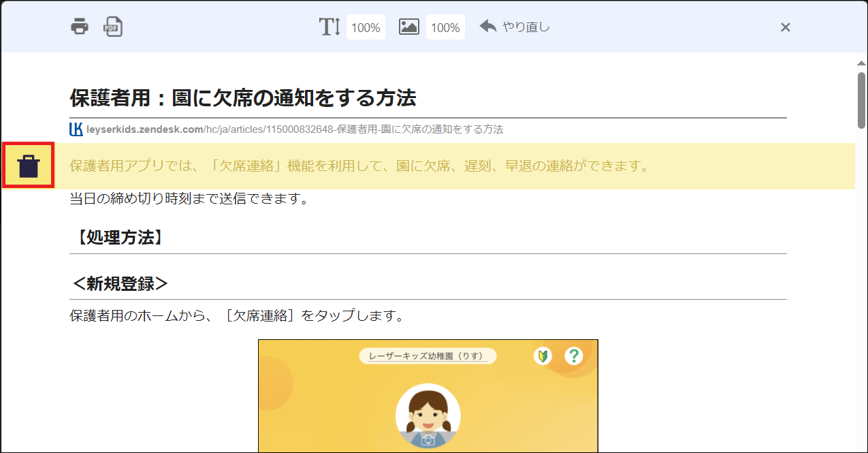Screen dimensions: 868x453
Task: Click the camera icon on the avatar
Action: coord(428,440)
